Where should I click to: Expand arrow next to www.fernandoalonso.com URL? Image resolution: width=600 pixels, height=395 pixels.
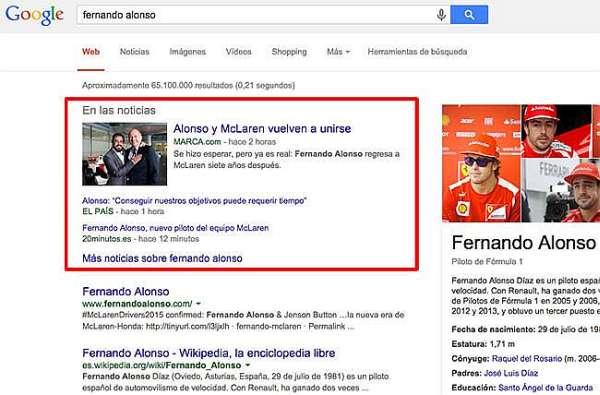click(x=198, y=304)
